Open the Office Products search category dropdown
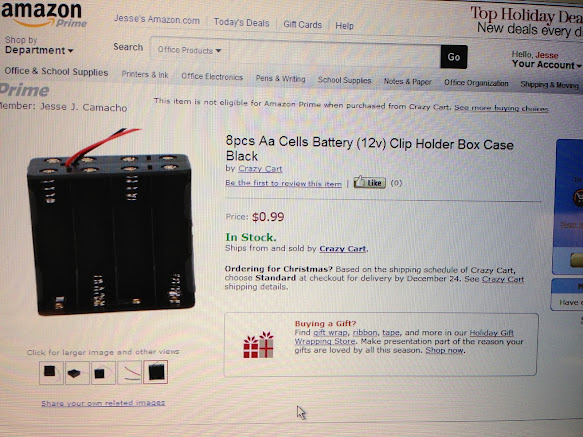The height and width of the screenshot is (437, 583). [189, 50]
